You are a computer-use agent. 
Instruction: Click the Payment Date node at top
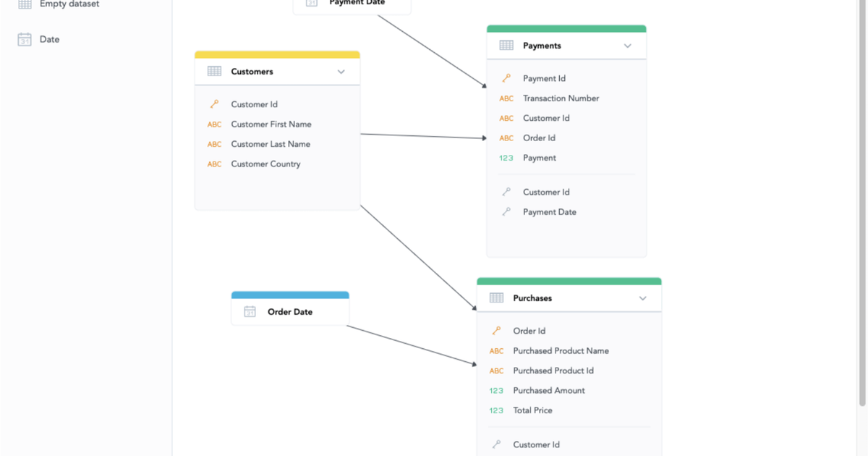pyautogui.click(x=352, y=2)
